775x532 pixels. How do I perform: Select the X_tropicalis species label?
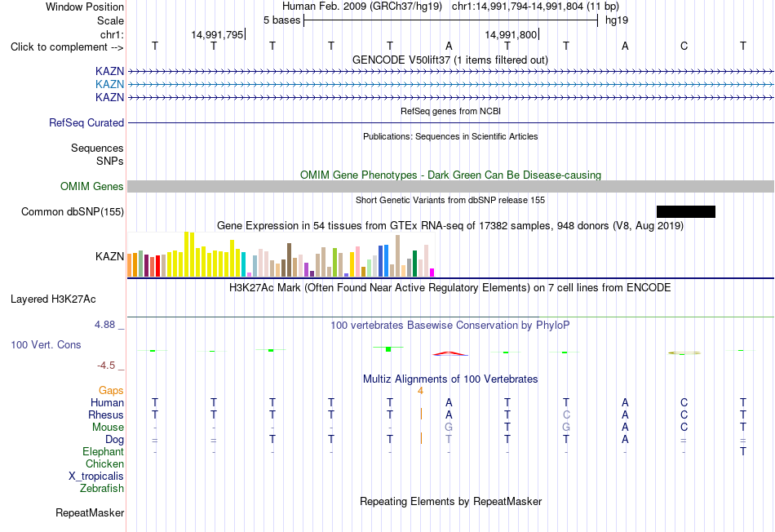[x=96, y=477]
